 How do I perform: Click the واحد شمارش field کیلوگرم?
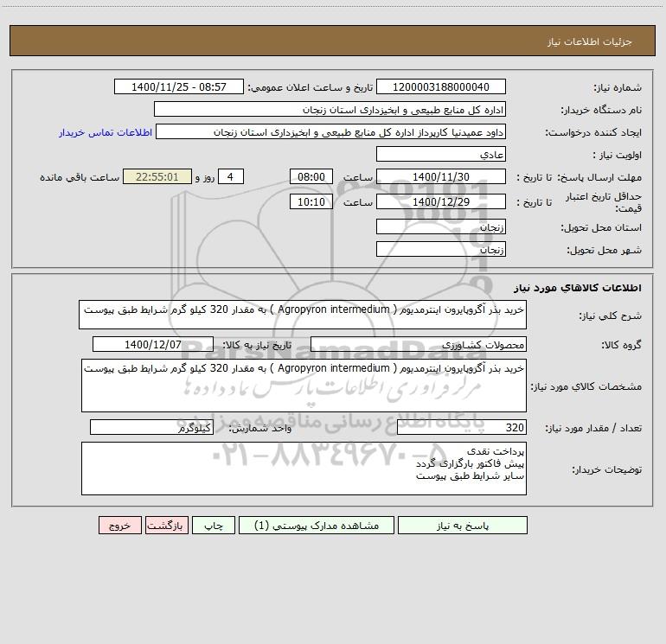click(x=151, y=428)
